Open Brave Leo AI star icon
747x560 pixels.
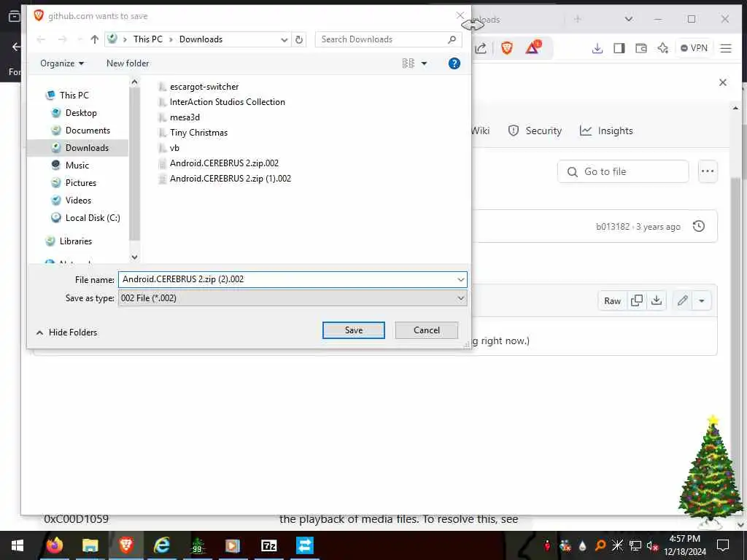point(662,48)
